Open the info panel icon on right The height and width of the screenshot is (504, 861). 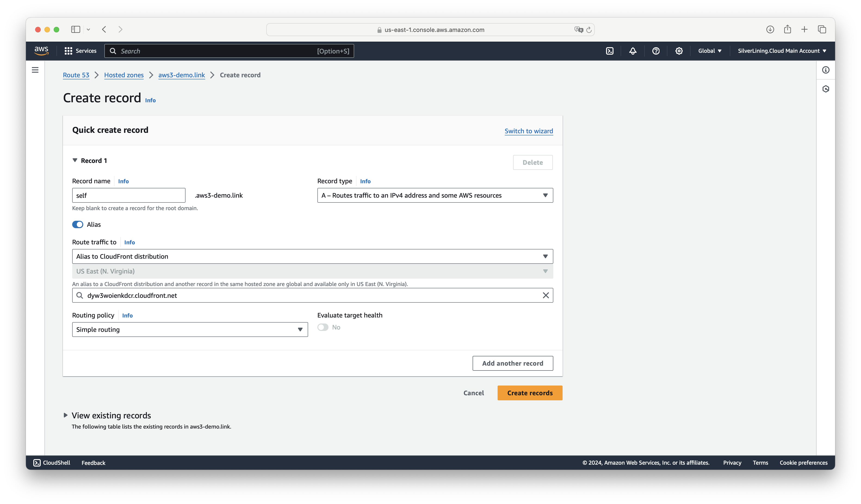click(x=825, y=70)
